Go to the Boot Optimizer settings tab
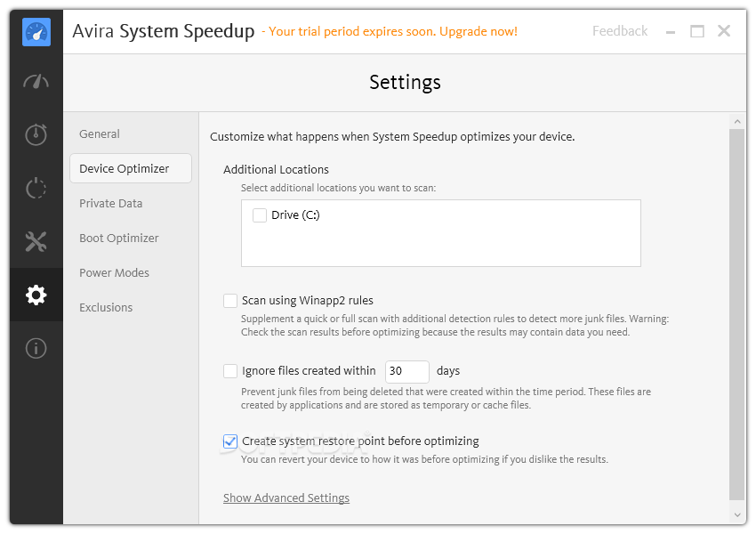The height and width of the screenshot is (534, 756). 118,238
